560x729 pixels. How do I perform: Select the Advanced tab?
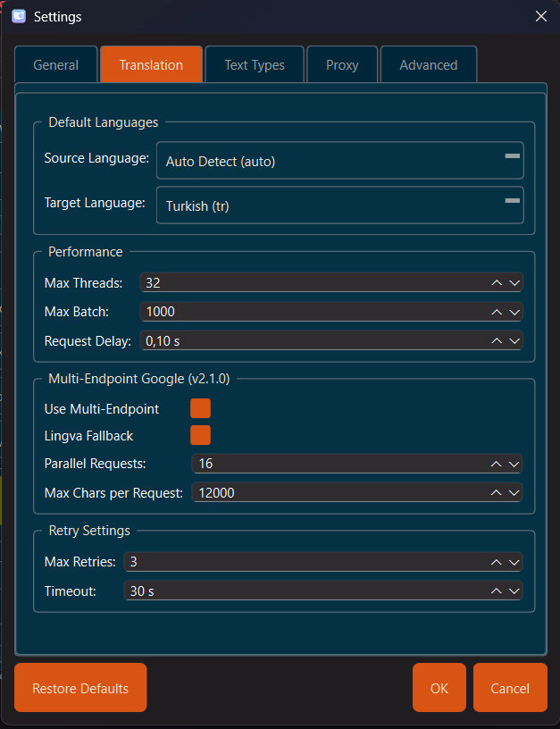click(x=429, y=65)
